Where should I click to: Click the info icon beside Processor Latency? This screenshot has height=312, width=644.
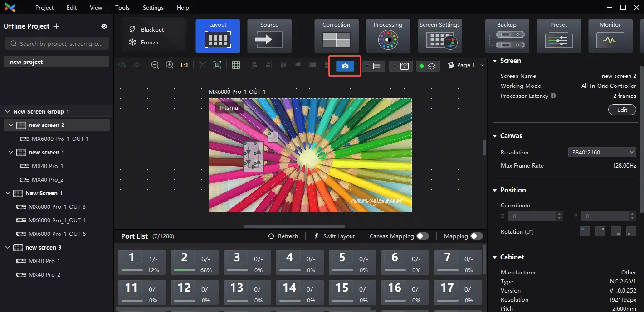pos(553,96)
